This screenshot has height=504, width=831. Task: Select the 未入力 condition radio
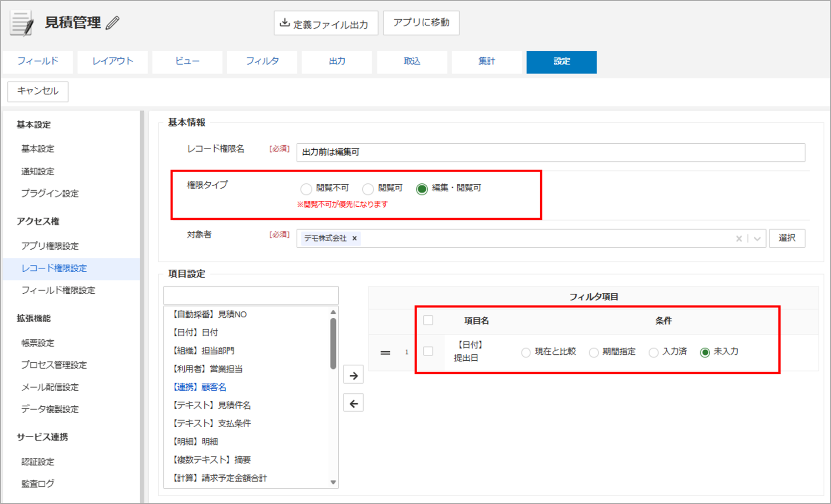click(x=705, y=352)
